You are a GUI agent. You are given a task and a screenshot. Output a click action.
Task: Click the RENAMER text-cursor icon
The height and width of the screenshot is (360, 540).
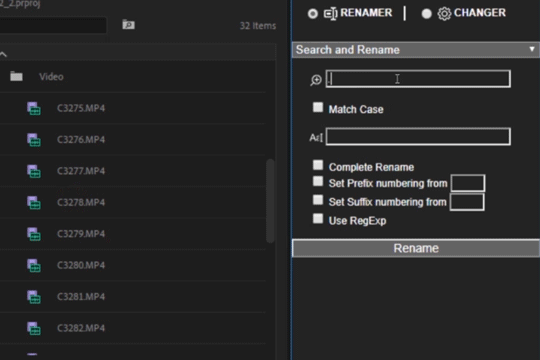331,14
